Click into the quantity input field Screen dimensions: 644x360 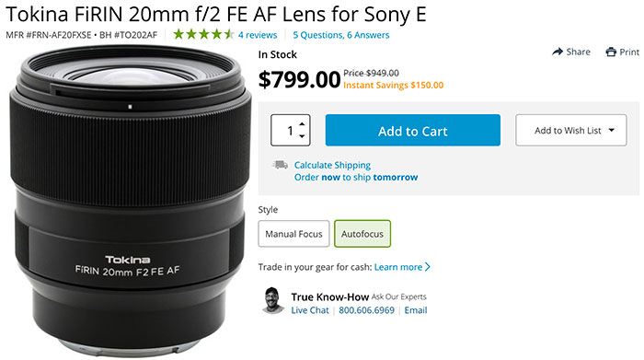285,130
